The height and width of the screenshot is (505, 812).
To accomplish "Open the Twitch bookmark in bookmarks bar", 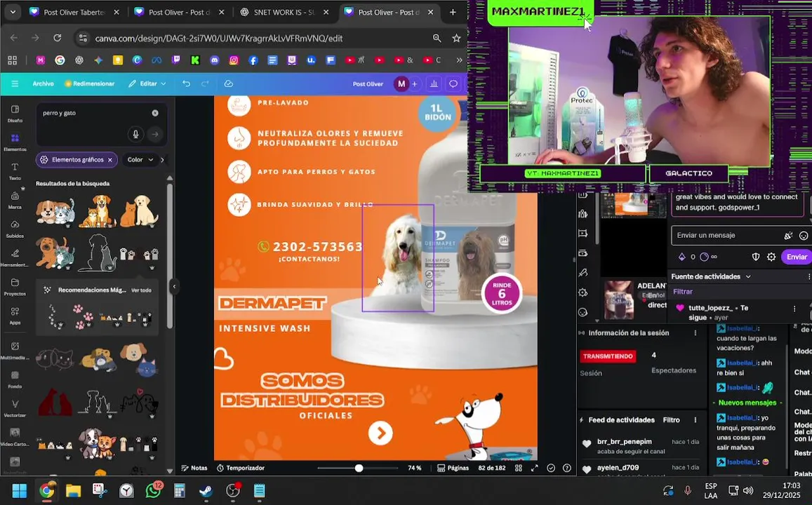I will pos(176,60).
